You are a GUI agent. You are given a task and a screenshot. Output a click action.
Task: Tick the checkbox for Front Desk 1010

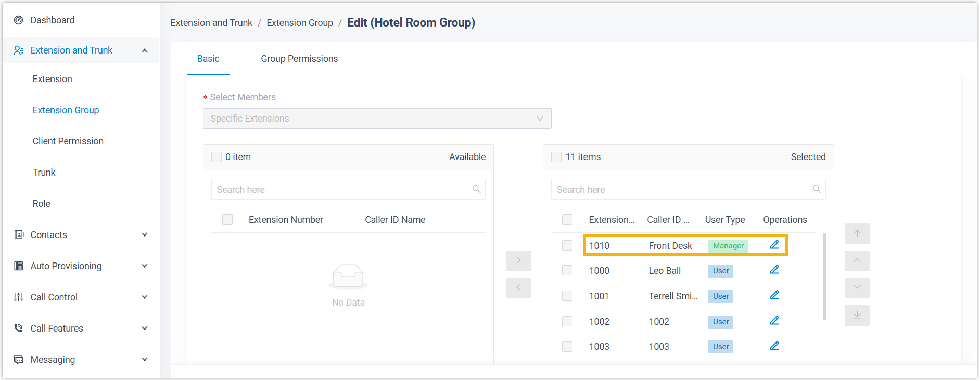click(567, 245)
